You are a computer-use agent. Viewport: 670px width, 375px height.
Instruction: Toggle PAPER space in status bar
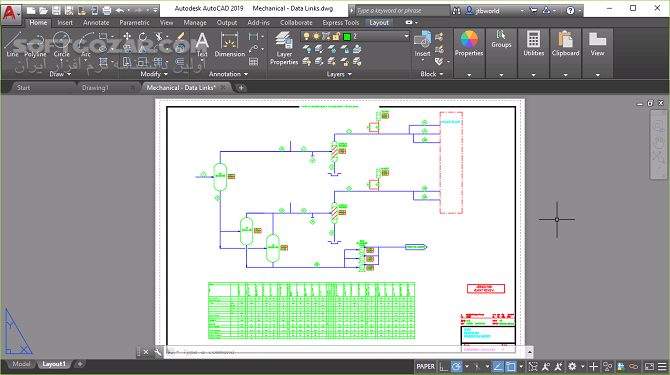(x=425, y=366)
